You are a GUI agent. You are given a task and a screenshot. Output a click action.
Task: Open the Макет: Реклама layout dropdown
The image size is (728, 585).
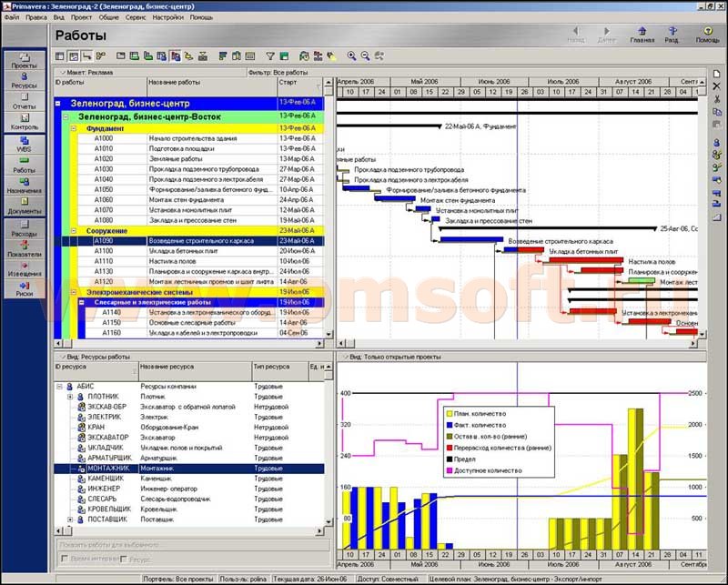point(86,73)
